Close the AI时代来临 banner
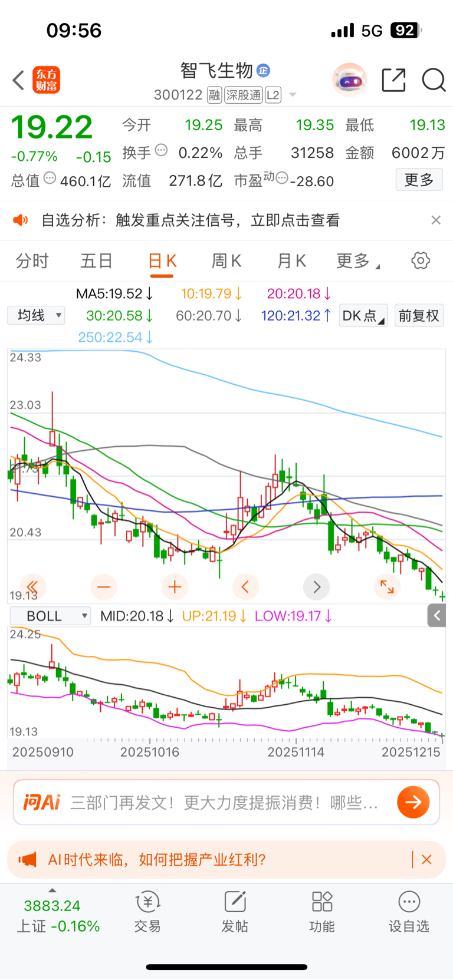This screenshot has width=453, height=980. tap(427, 860)
